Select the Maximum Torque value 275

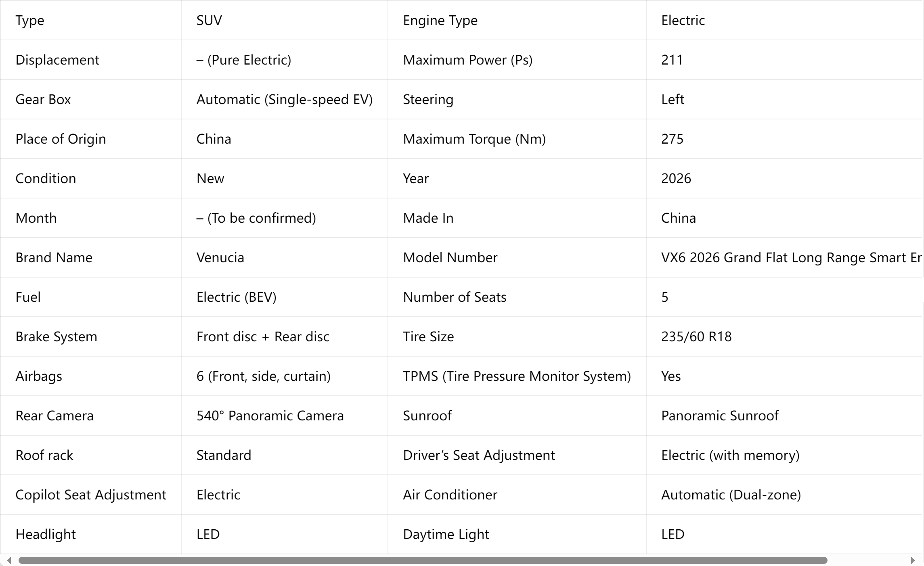(672, 139)
